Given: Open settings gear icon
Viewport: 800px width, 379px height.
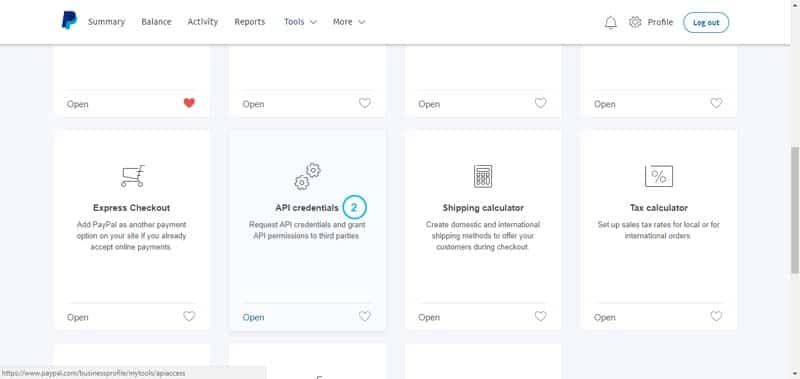Looking at the screenshot, I should pyautogui.click(x=635, y=22).
